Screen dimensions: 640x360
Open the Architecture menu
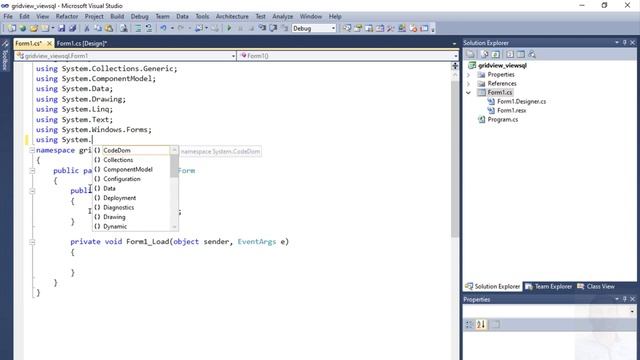click(232, 16)
